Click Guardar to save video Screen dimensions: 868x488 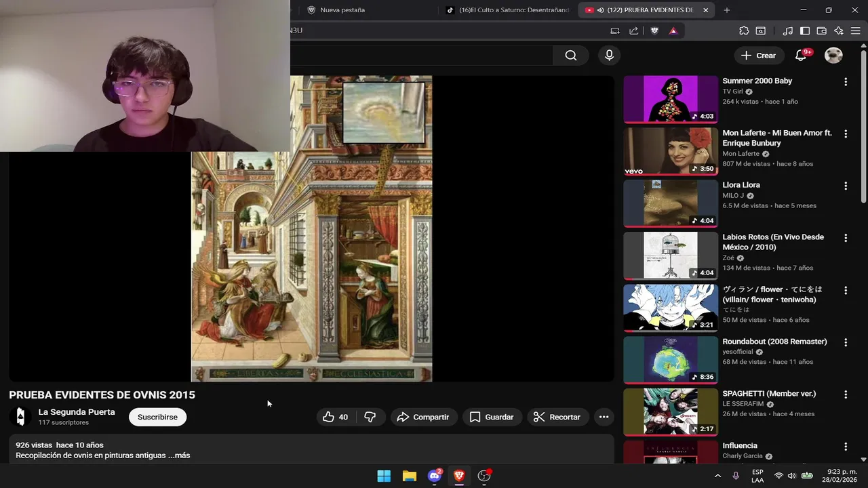pos(492,417)
